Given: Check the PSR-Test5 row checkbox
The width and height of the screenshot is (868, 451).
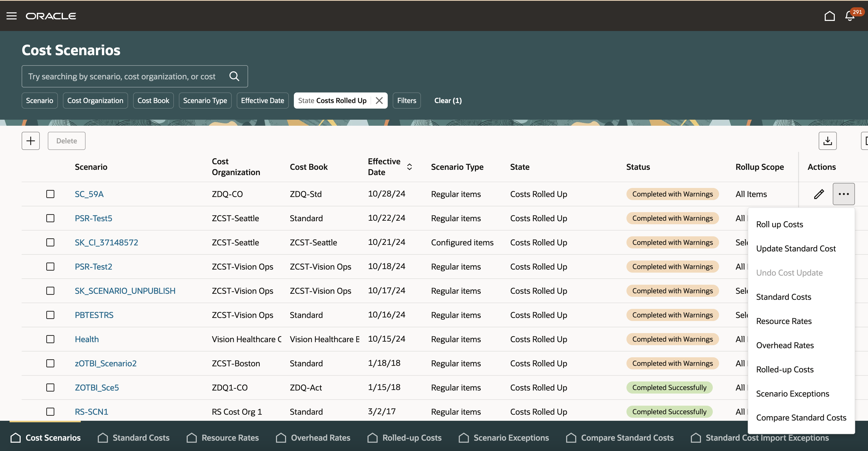Looking at the screenshot, I should click(x=50, y=218).
